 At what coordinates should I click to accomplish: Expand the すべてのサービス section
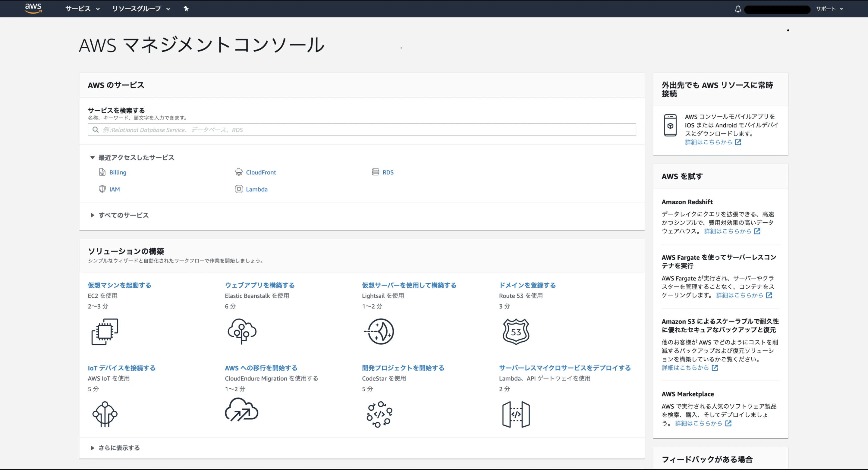(120, 215)
